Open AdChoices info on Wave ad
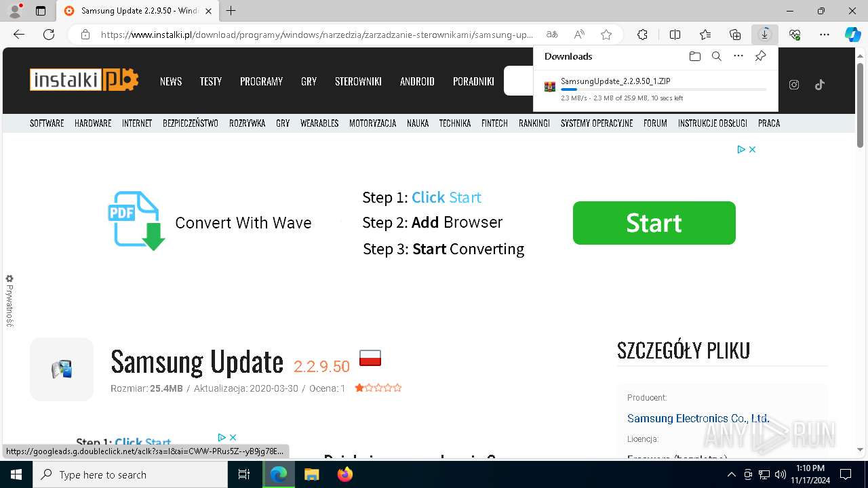868x488 pixels. (x=741, y=149)
